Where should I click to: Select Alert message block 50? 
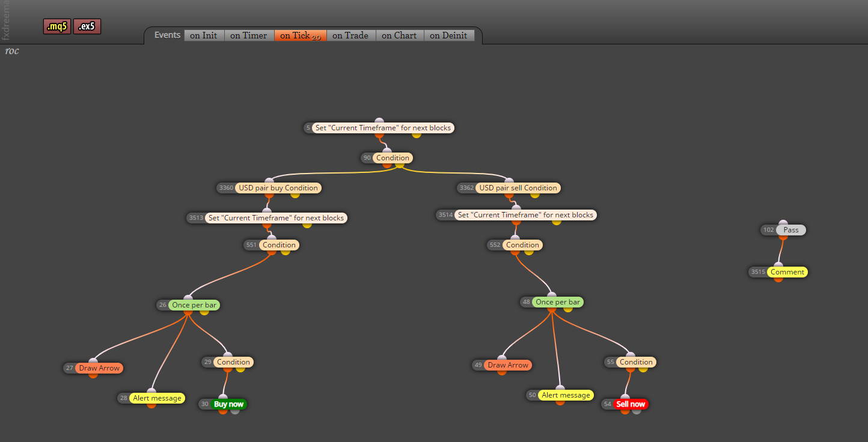[566, 395]
